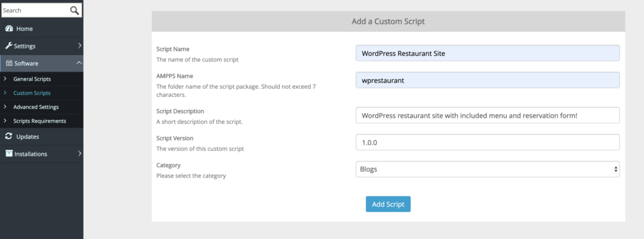Click 'The name of the custom script' hint
The width and height of the screenshot is (644, 239).
click(x=197, y=60)
